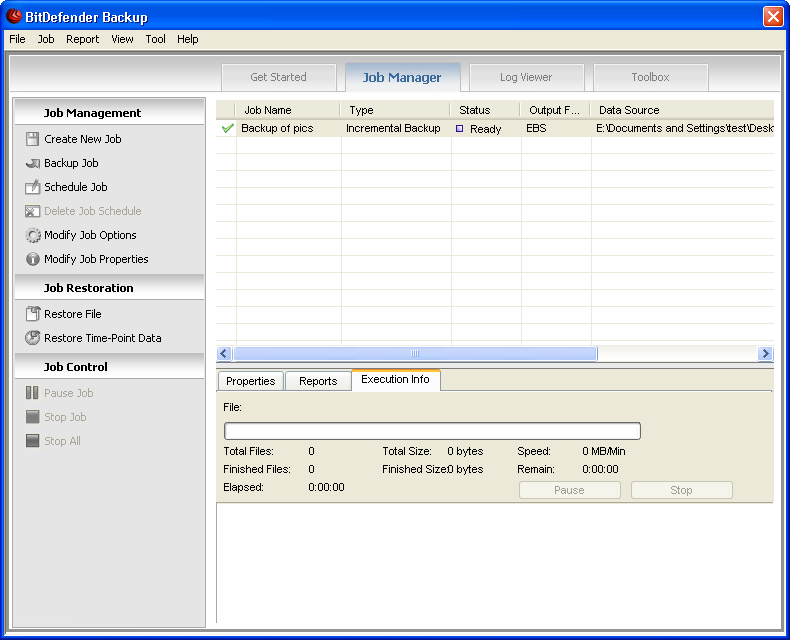Click the horizontal scrollbar thumb in job list
Image resolution: width=790 pixels, height=640 pixels.
(415, 354)
